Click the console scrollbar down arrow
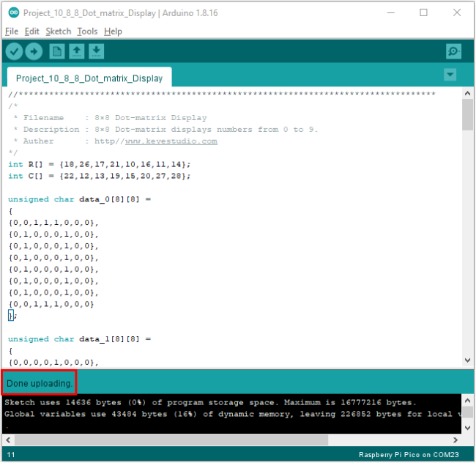 [467, 428]
